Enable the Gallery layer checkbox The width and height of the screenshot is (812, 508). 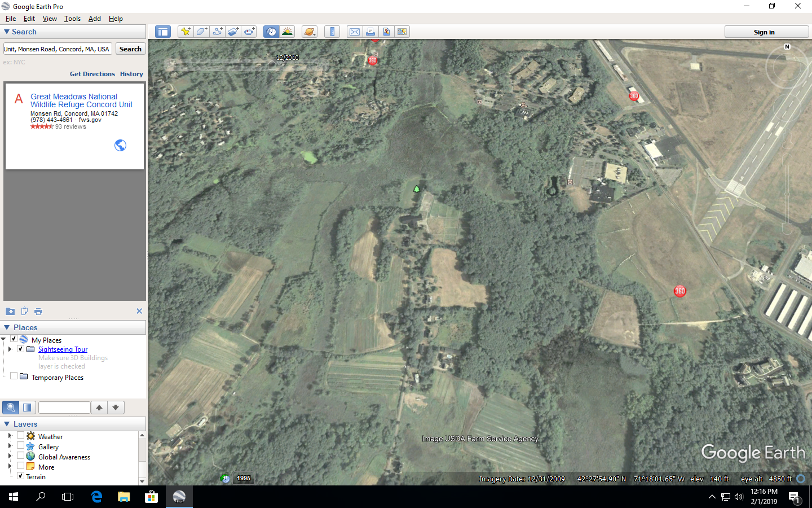click(21, 445)
